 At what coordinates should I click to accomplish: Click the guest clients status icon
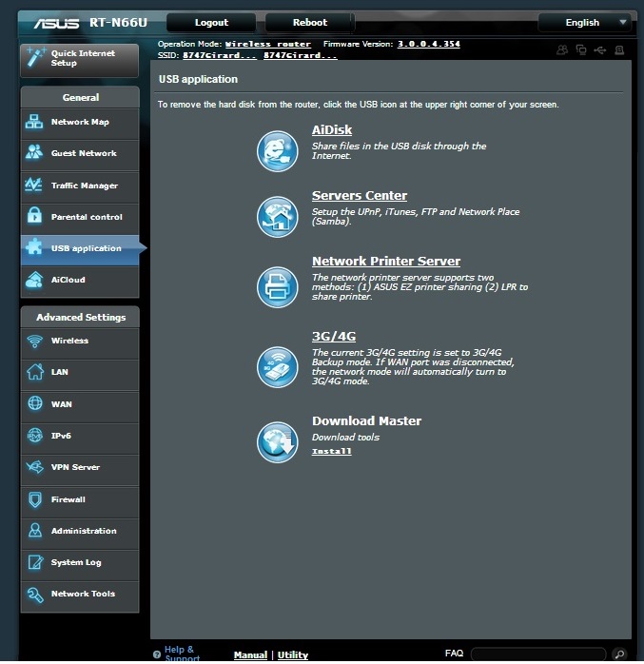562,50
